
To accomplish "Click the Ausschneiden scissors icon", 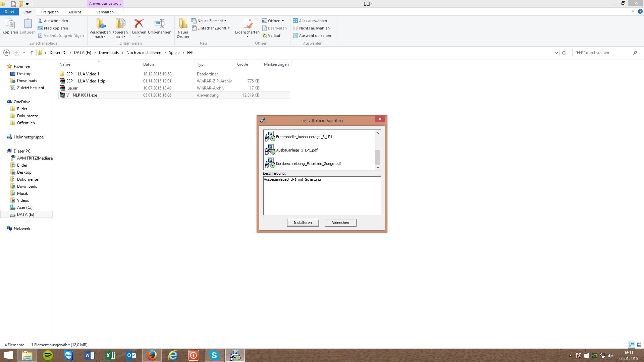I will click(x=40, y=21).
